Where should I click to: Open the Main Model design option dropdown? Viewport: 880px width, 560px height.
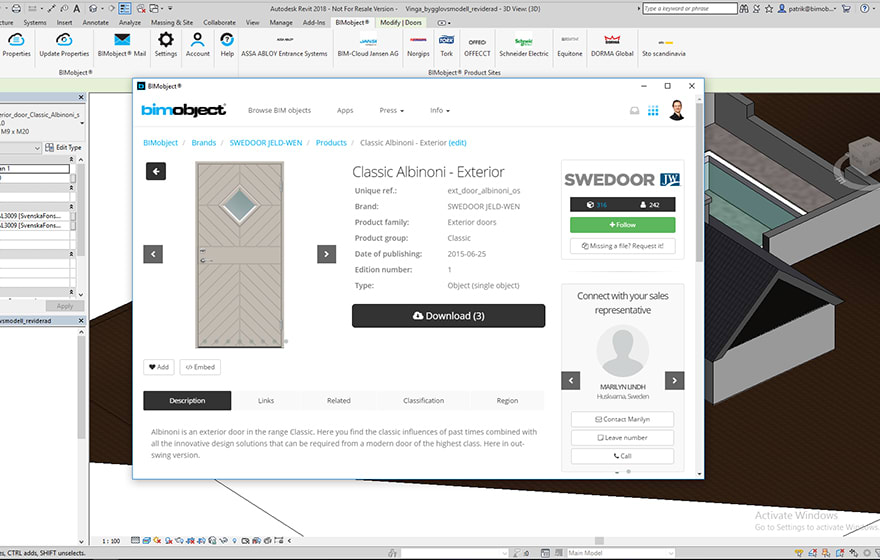click(620, 553)
